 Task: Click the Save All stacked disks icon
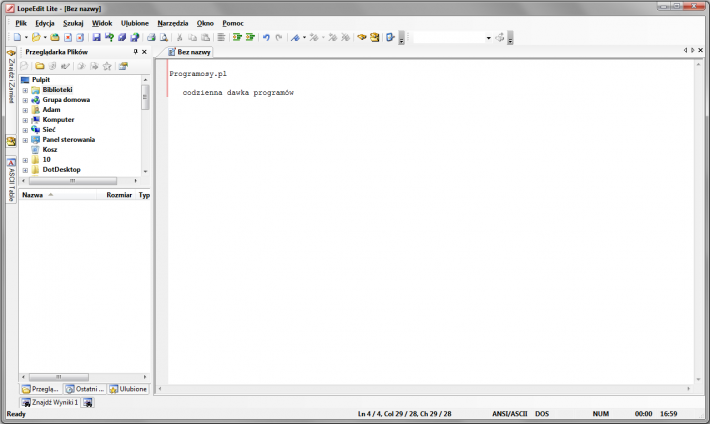[x=122, y=38]
